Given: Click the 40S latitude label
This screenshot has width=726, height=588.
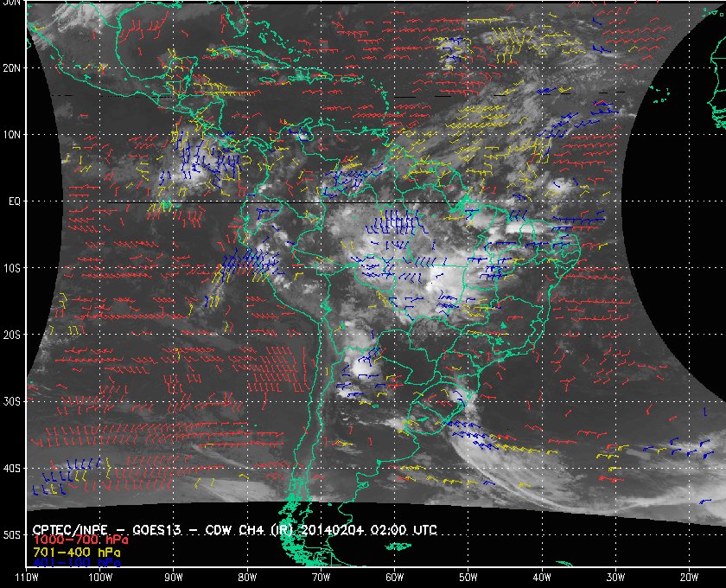Looking at the screenshot, I should click(x=11, y=469).
